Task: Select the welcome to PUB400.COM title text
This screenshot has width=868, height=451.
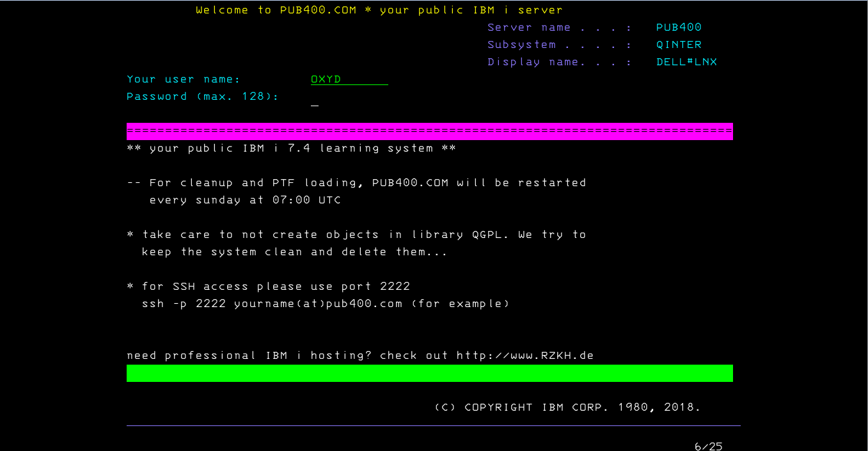Action: 379,10
